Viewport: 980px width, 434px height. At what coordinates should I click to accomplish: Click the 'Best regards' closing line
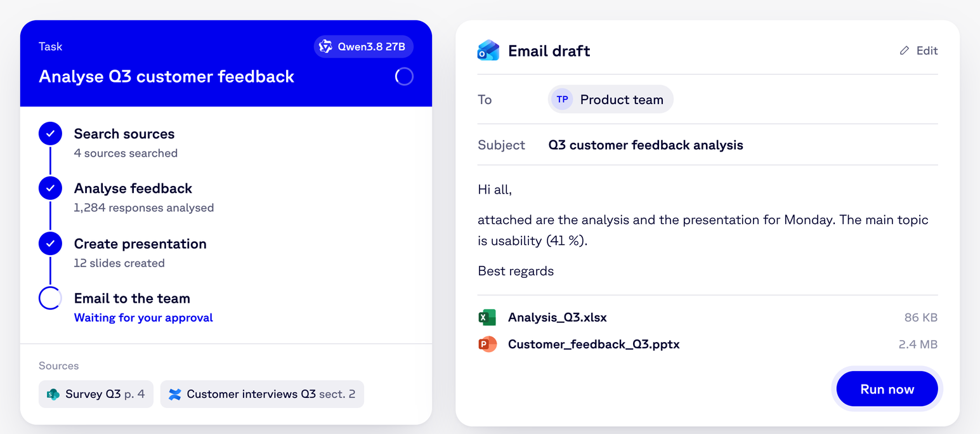516,271
